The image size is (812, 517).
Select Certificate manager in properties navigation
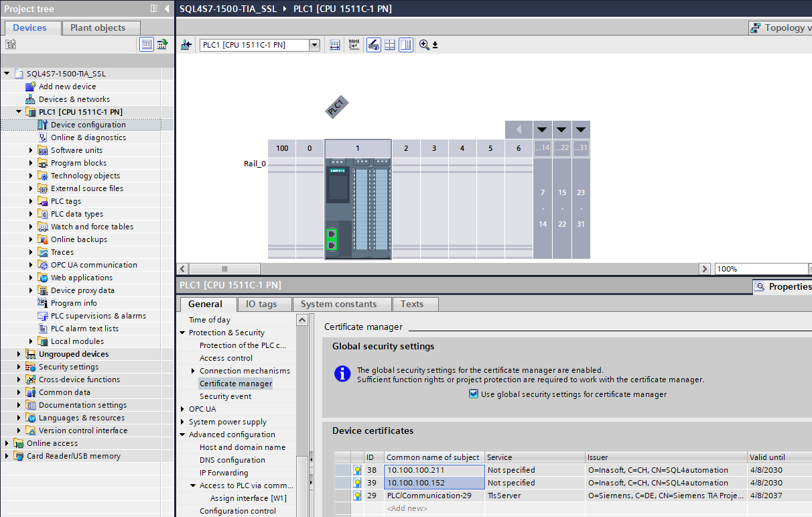click(236, 384)
